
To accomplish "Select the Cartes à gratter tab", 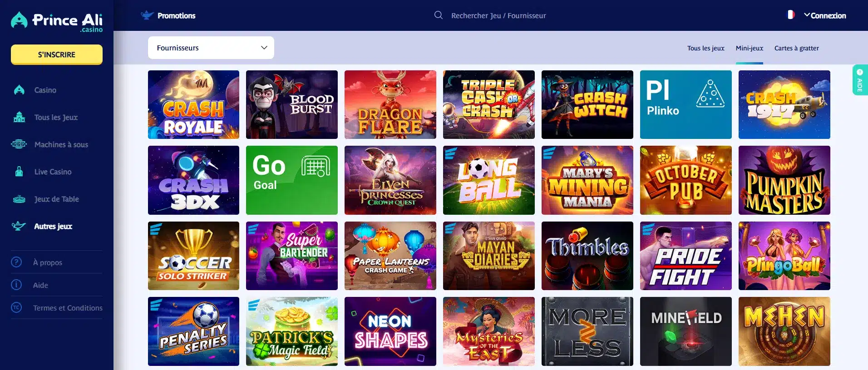I will [796, 48].
